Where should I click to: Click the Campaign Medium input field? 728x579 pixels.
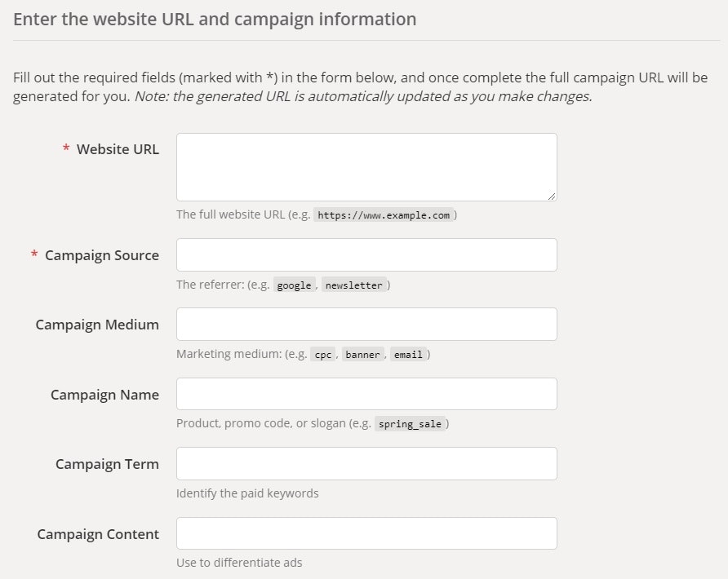click(x=366, y=324)
